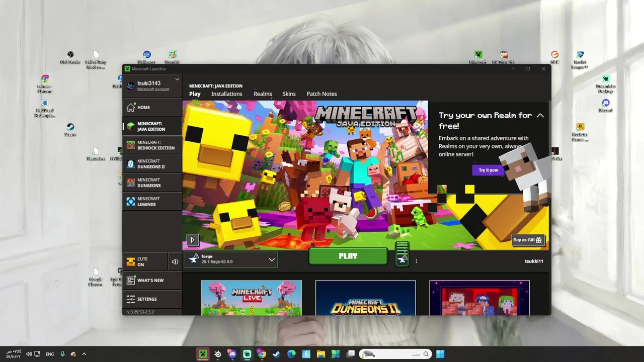644x362 pixels.
Task: Click Minecraft Launcher icon in taskbar
Action: pos(202,354)
